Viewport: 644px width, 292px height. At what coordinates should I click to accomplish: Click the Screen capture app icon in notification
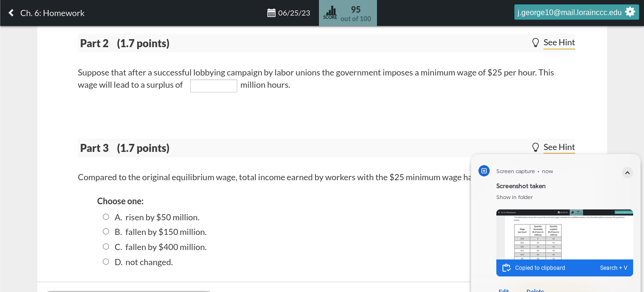point(484,171)
